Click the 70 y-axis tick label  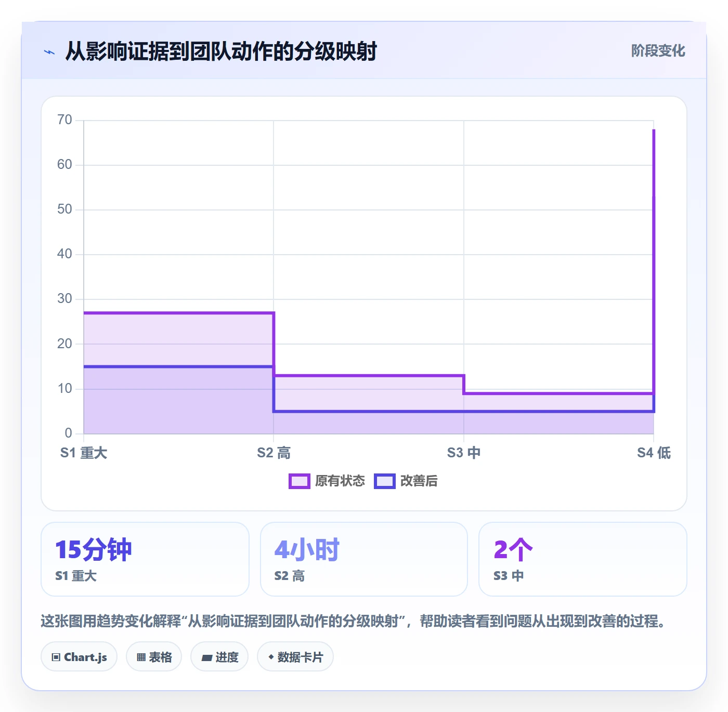(x=64, y=120)
